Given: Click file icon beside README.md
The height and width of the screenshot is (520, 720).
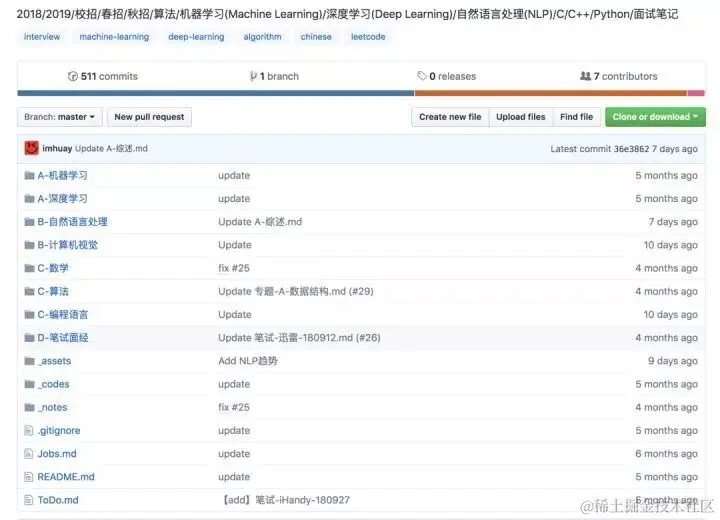Looking at the screenshot, I should click(28, 477).
